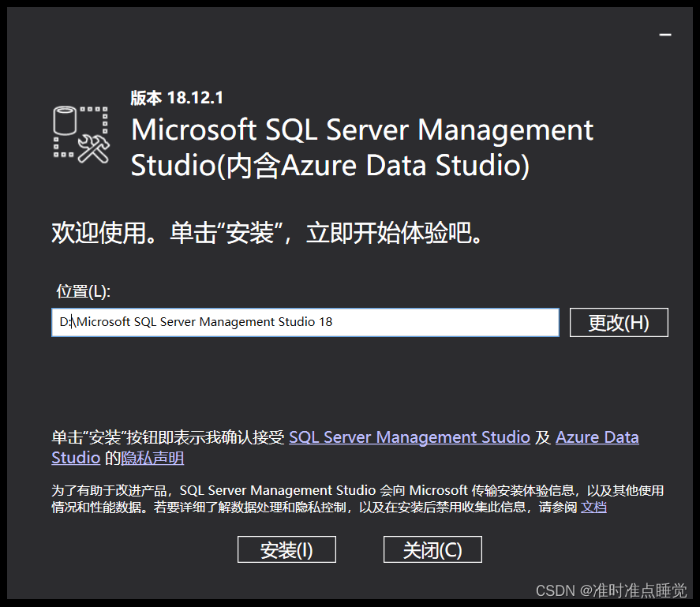700x607 pixels.
Task: Start installation with the 安装(I) button
Action: 286,550
